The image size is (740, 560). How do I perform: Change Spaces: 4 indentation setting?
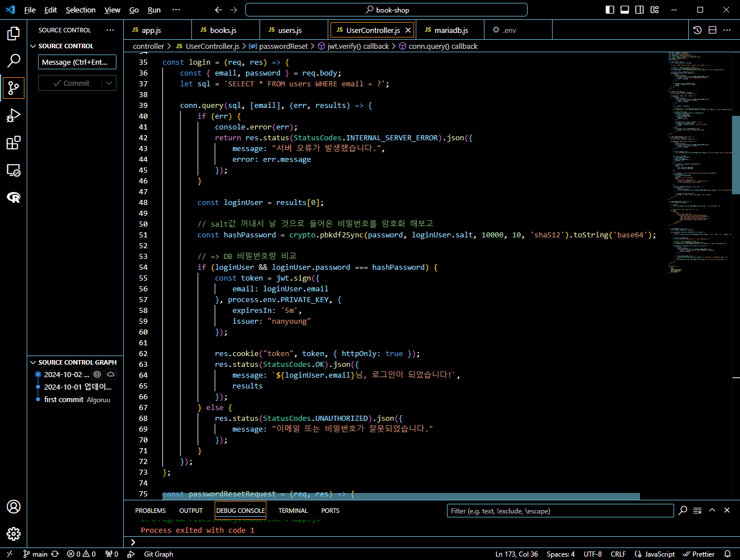pos(561,554)
